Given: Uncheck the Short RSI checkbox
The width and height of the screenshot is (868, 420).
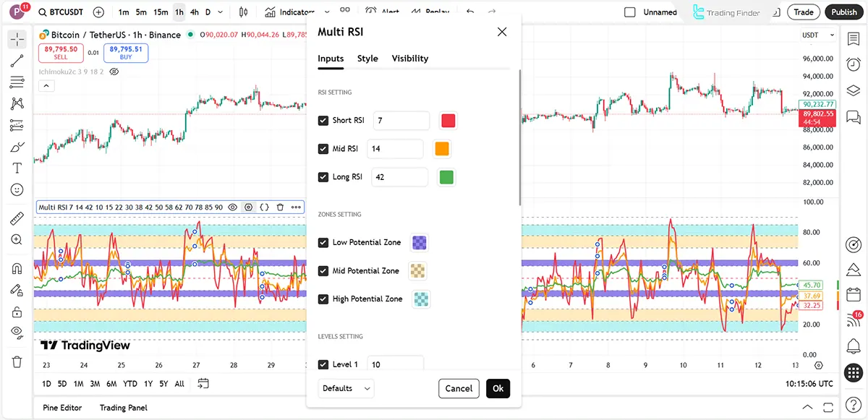Looking at the screenshot, I should point(323,120).
